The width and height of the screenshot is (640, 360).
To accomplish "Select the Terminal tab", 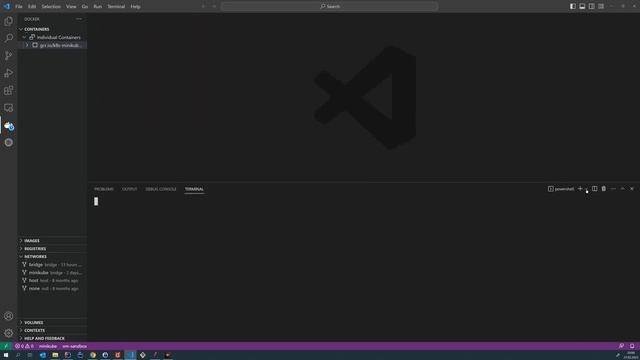I will (x=194, y=189).
